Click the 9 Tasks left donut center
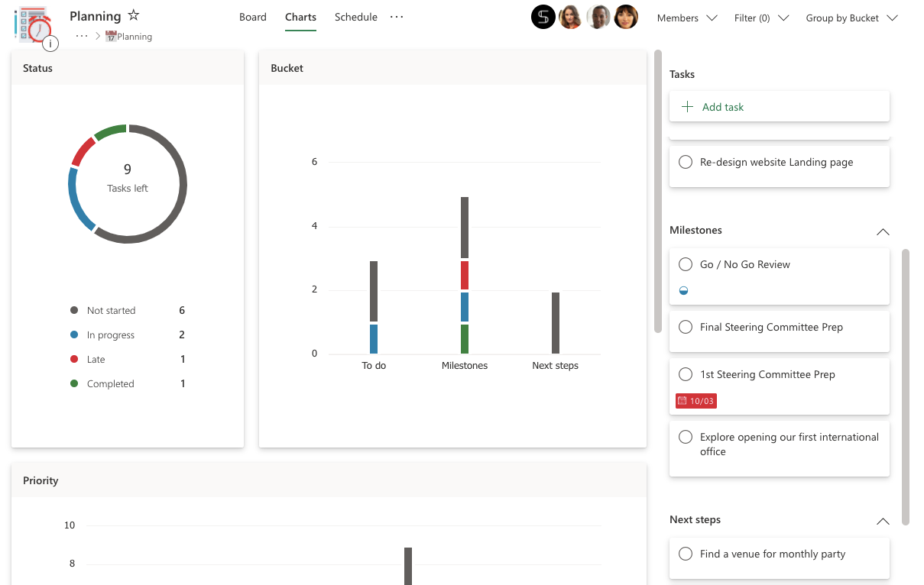The image size is (924, 585). click(x=128, y=177)
